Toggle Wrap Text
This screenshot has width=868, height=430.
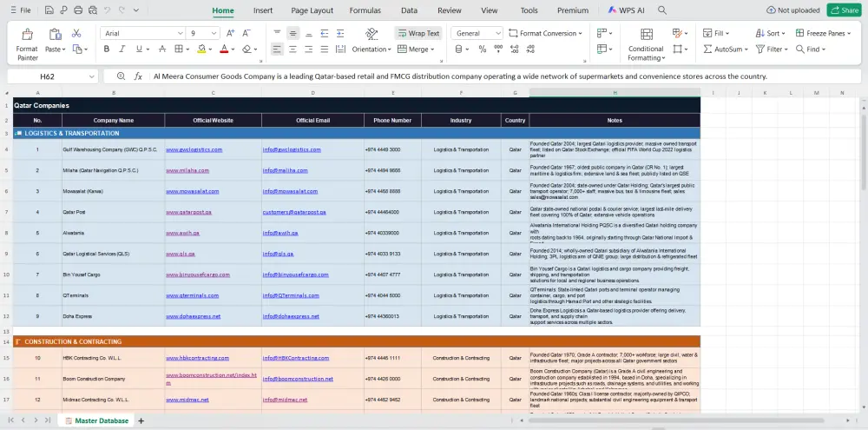coord(418,33)
